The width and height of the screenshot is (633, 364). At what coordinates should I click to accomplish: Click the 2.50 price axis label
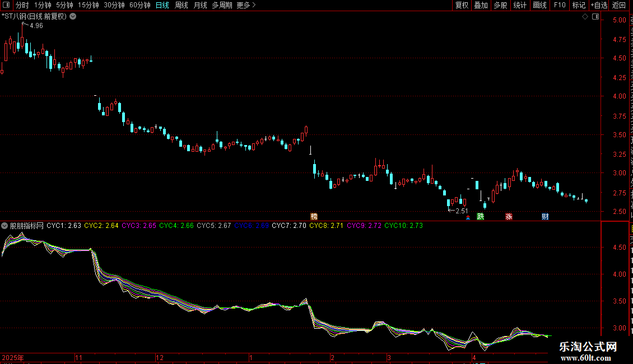click(x=619, y=212)
